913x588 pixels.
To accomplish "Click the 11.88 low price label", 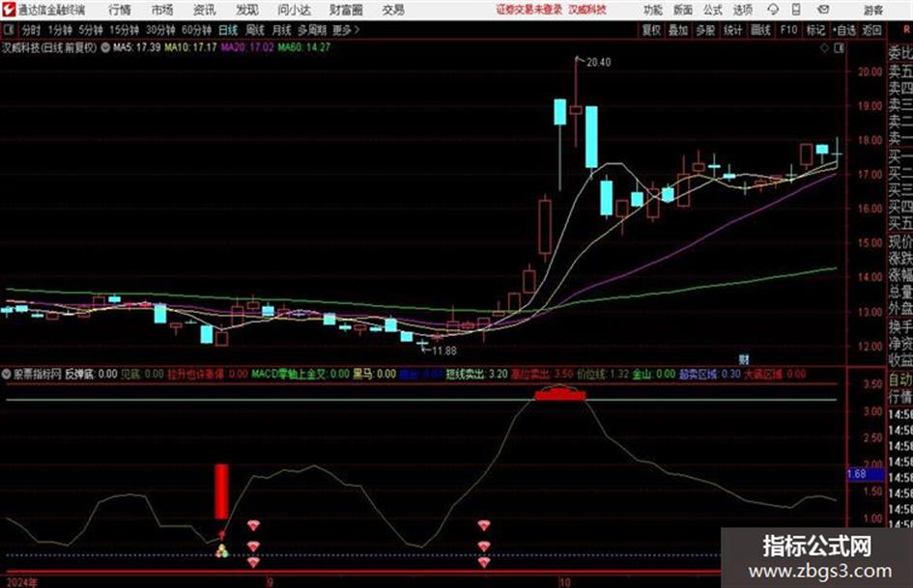I will (x=444, y=351).
